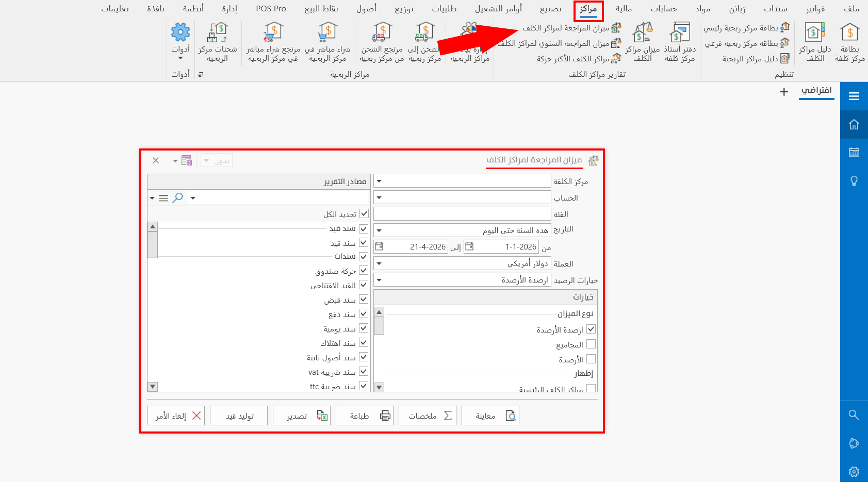Expand الحساب dropdown
This screenshot has width=868, height=482.
[379, 197]
